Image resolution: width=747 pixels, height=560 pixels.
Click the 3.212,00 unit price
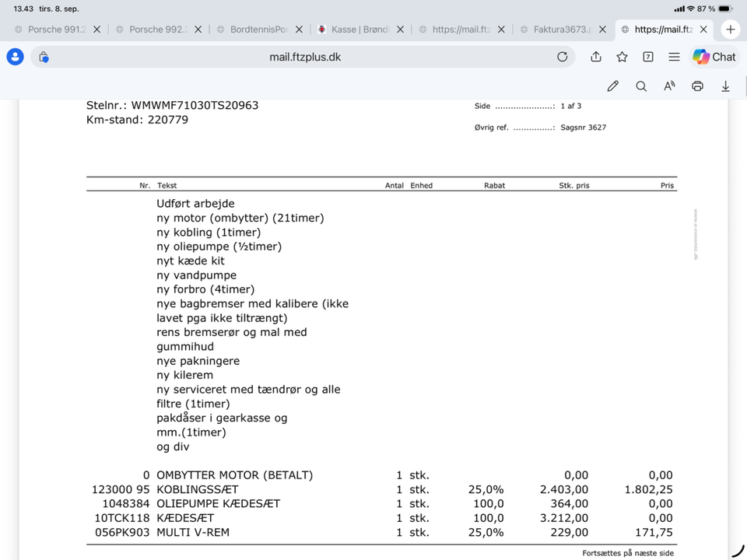564,518
